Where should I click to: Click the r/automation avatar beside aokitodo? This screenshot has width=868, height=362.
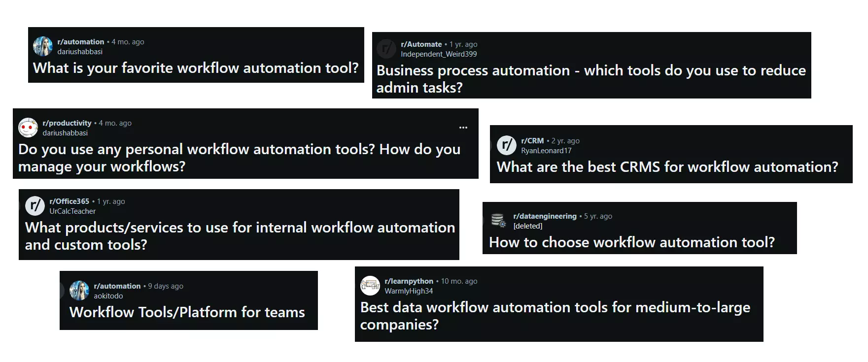click(79, 291)
